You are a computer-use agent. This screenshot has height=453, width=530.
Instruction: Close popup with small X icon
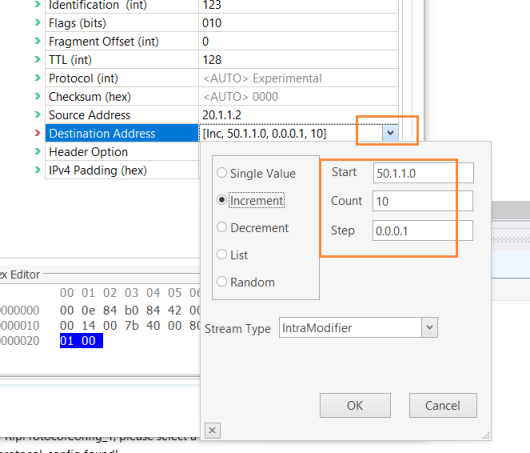(212, 430)
